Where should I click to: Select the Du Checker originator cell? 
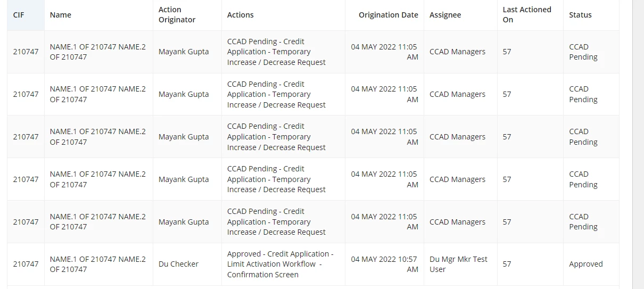coord(178,264)
